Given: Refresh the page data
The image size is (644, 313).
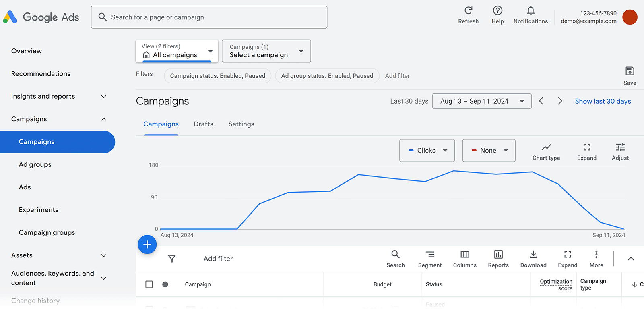Looking at the screenshot, I should pyautogui.click(x=468, y=15).
